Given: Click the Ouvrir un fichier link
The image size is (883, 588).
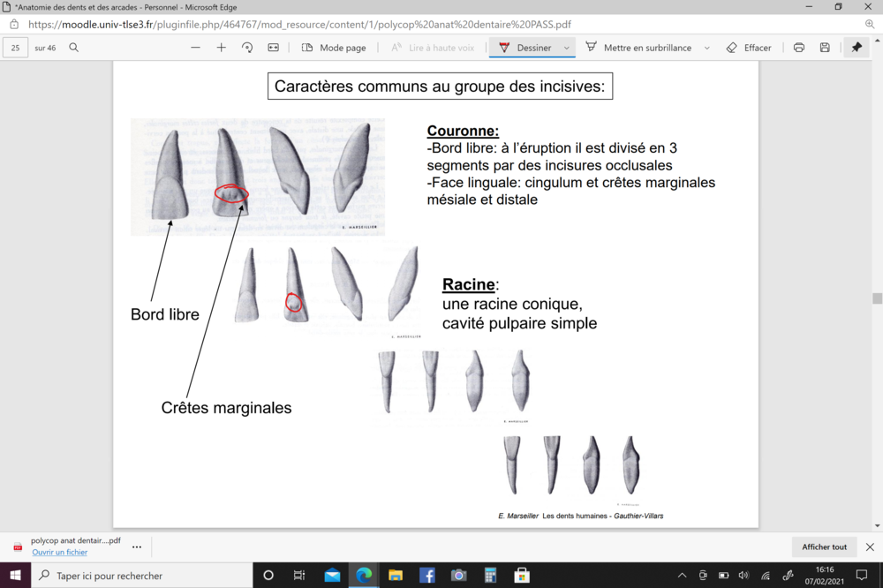Looking at the screenshot, I should [59, 552].
